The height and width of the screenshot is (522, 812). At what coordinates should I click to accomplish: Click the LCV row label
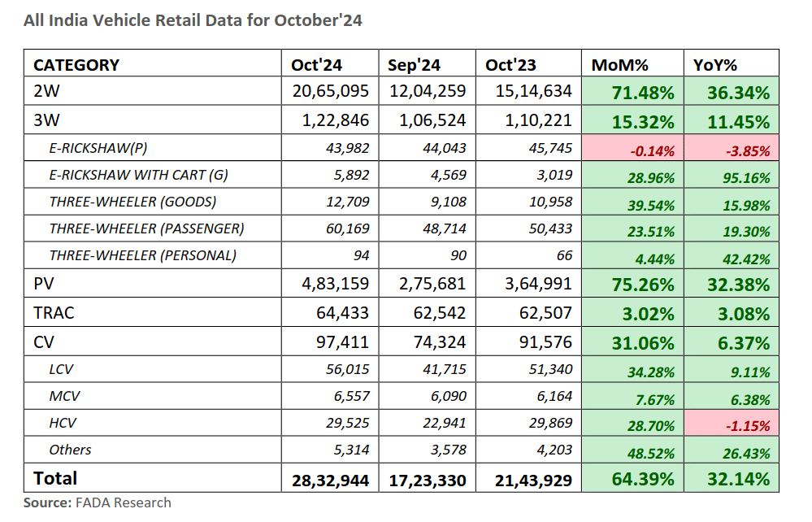pyautogui.click(x=62, y=370)
